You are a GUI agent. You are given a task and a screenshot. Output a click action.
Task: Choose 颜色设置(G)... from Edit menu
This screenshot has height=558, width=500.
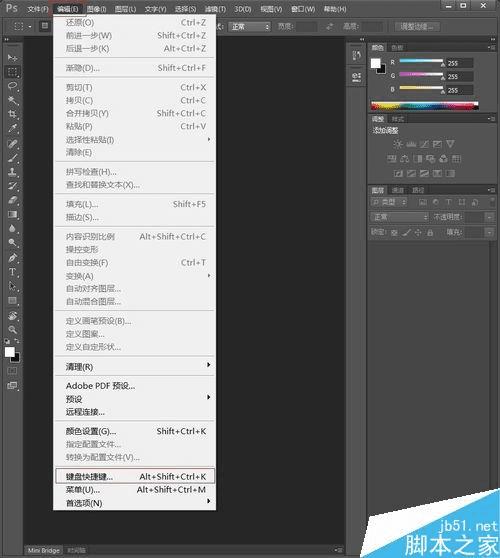tap(135, 431)
